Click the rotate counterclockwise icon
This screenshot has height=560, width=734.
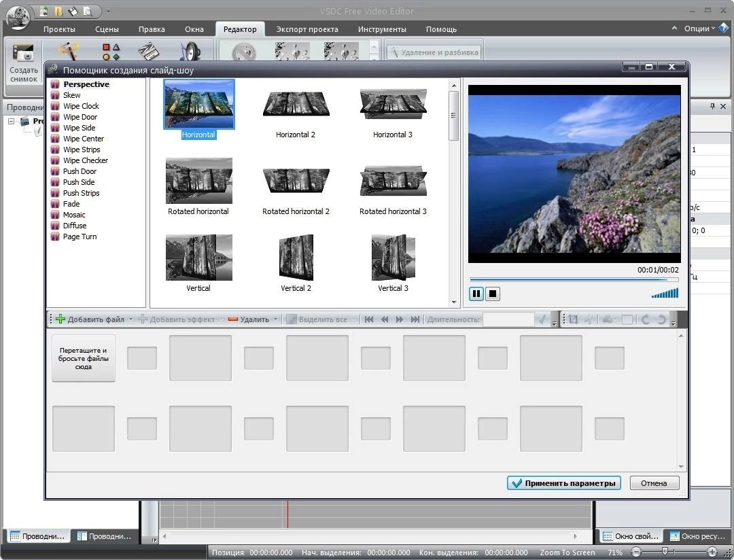pyautogui.click(x=646, y=319)
